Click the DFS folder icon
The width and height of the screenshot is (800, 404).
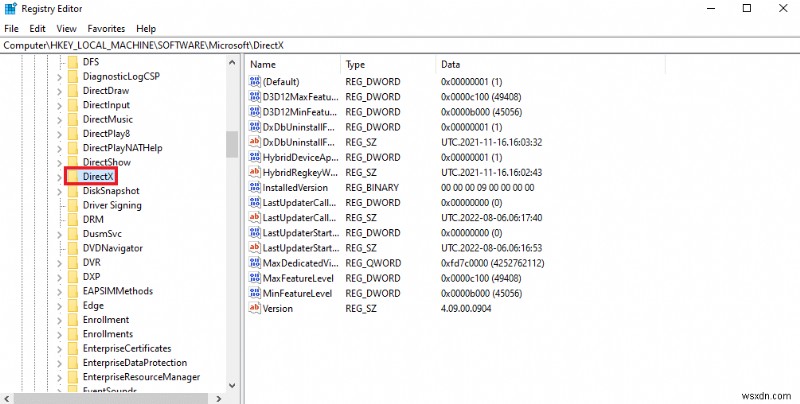click(73, 62)
